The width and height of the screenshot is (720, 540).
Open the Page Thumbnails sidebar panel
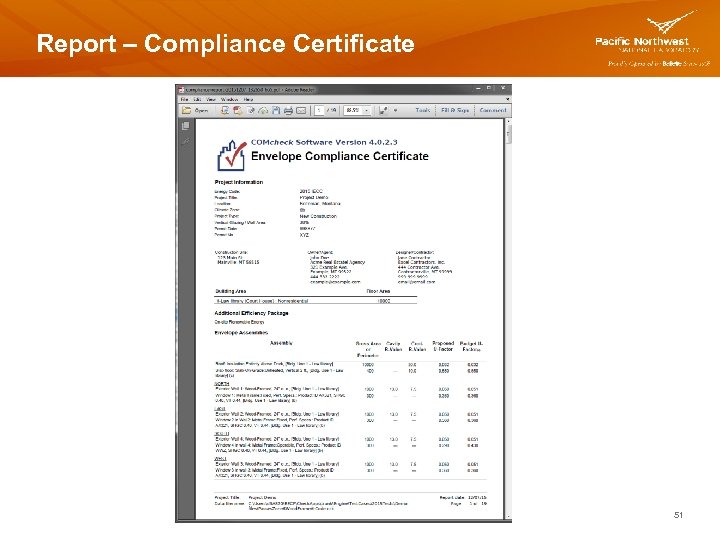click(186, 126)
